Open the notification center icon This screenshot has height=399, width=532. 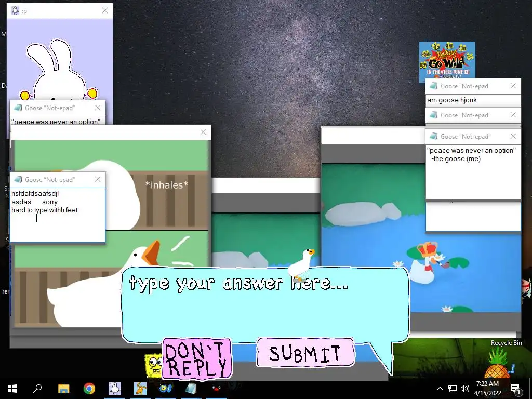pyautogui.click(x=515, y=389)
